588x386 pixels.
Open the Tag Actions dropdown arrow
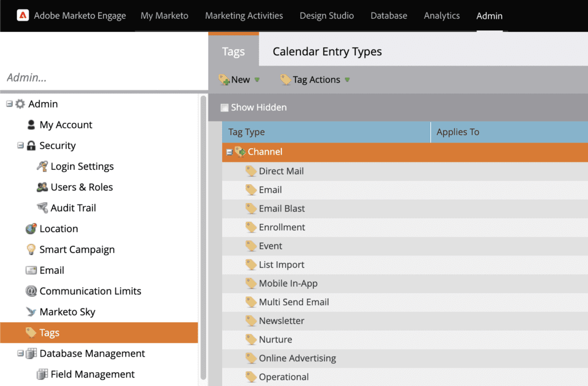click(347, 80)
